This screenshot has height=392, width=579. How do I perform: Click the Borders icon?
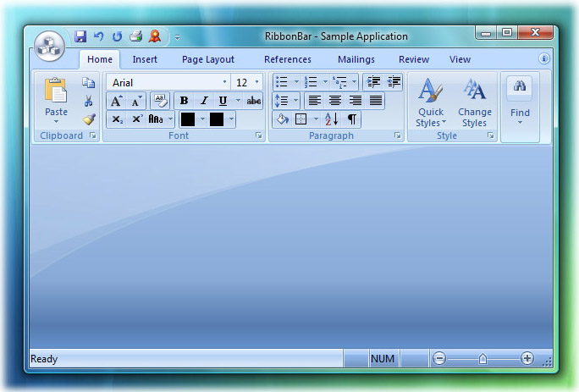(301, 119)
